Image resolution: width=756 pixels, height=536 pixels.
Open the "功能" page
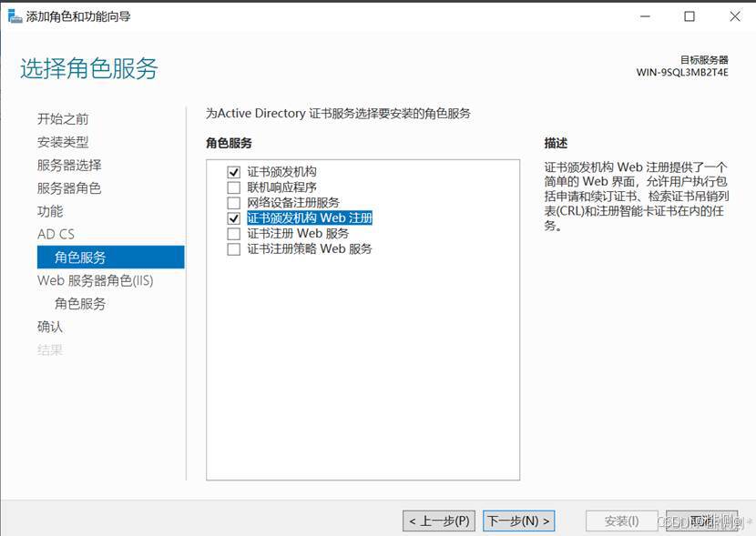pos(52,211)
